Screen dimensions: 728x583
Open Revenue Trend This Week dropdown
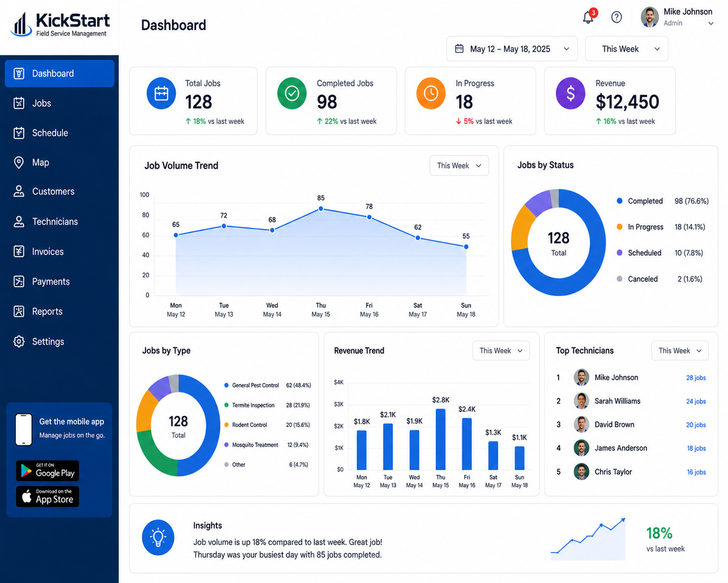[501, 351]
